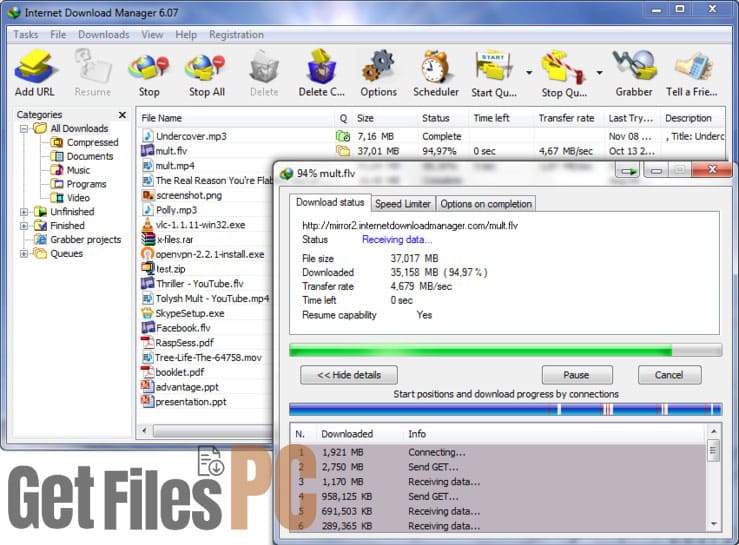Expand the Queues tree node

coord(24,254)
